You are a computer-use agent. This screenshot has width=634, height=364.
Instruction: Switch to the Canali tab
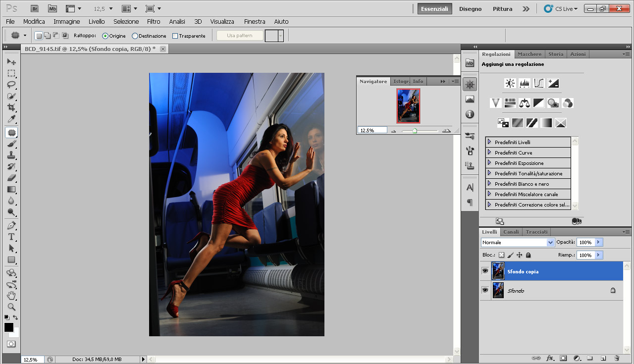click(511, 232)
